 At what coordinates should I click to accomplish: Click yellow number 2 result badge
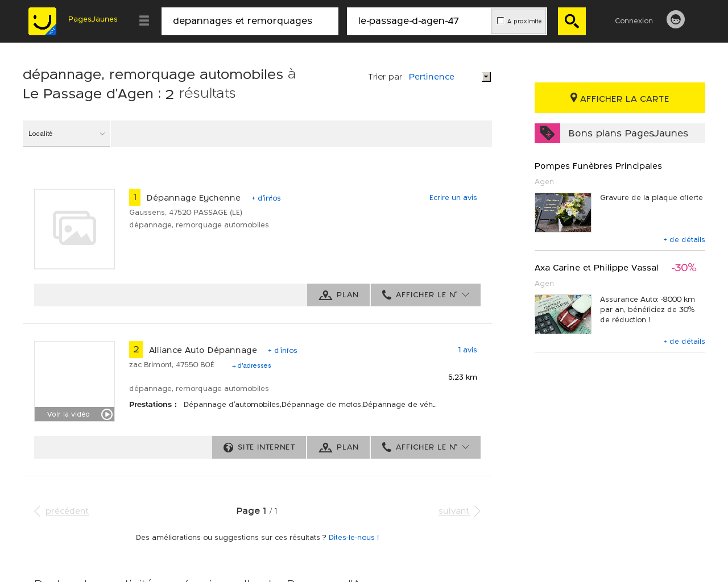click(136, 350)
